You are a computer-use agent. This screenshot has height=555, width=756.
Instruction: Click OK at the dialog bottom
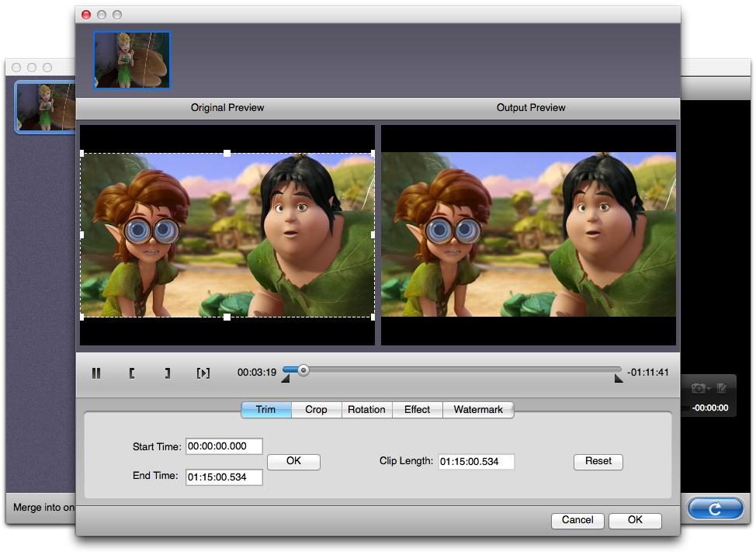[635, 520]
